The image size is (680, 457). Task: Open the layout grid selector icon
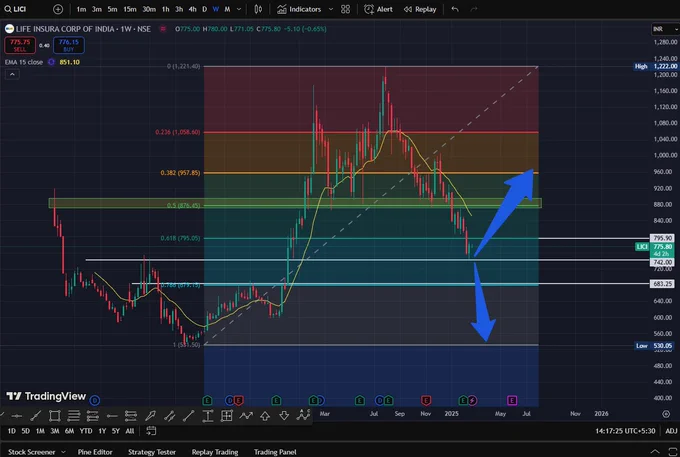pyautogui.click(x=346, y=9)
